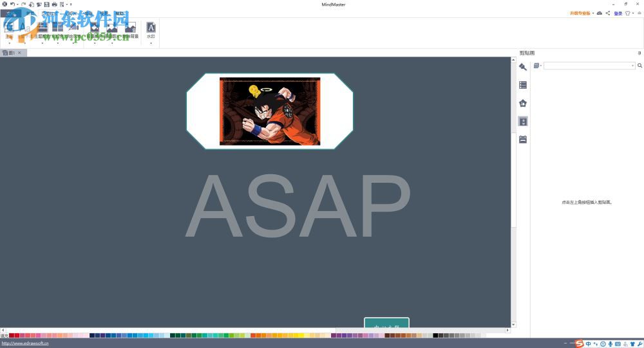This screenshot has height=348, width=644.
Task: Click the horizontal scrollbar right arrow
Action: pos(507,330)
